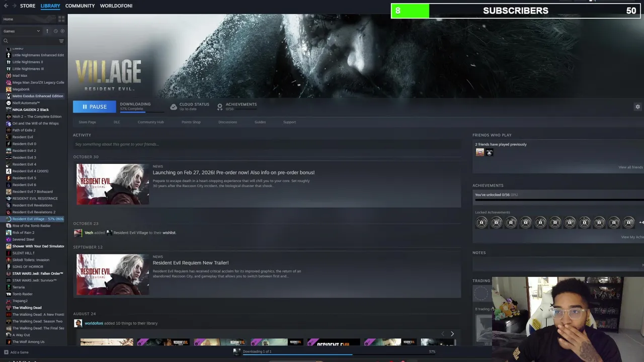Image resolution: width=644 pixels, height=362 pixels.
Task: Switch library to grid view icon
Action: [61, 19]
